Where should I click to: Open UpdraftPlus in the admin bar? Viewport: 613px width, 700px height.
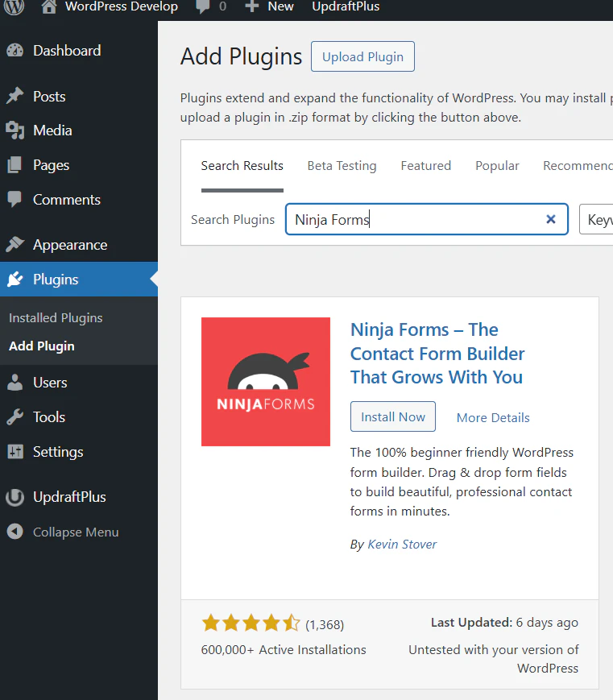coord(346,6)
